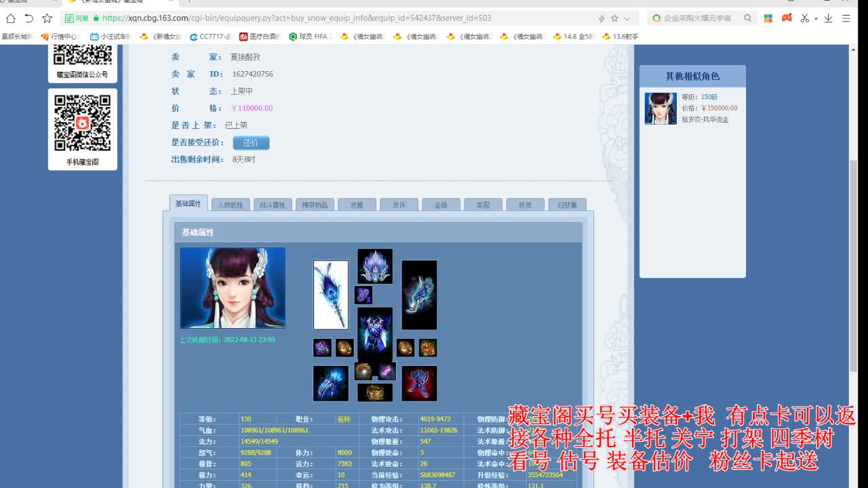
Task: Click the 拾岁欢-风华流金 character portrait thumbnail
Action: pyautogui.click(x=660, y=109)
